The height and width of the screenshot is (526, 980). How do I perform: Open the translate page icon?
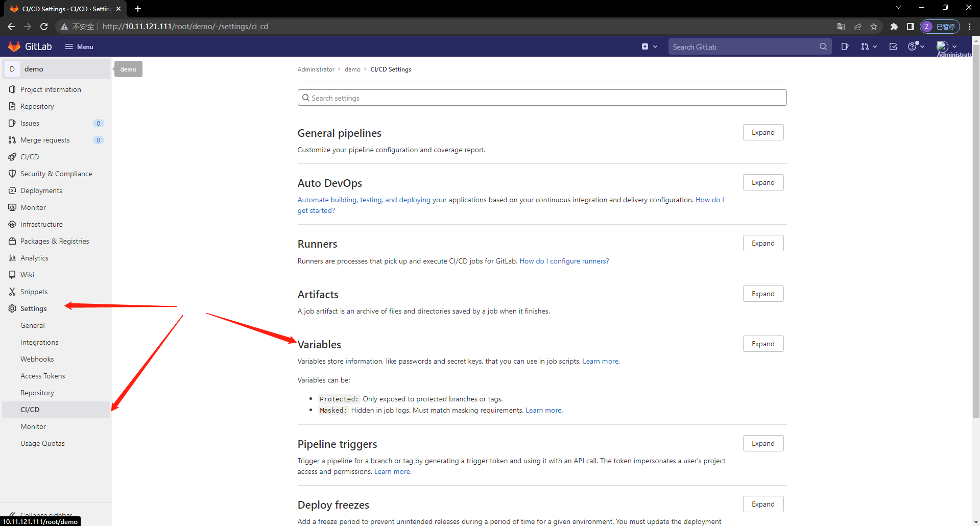coord(841,27)
